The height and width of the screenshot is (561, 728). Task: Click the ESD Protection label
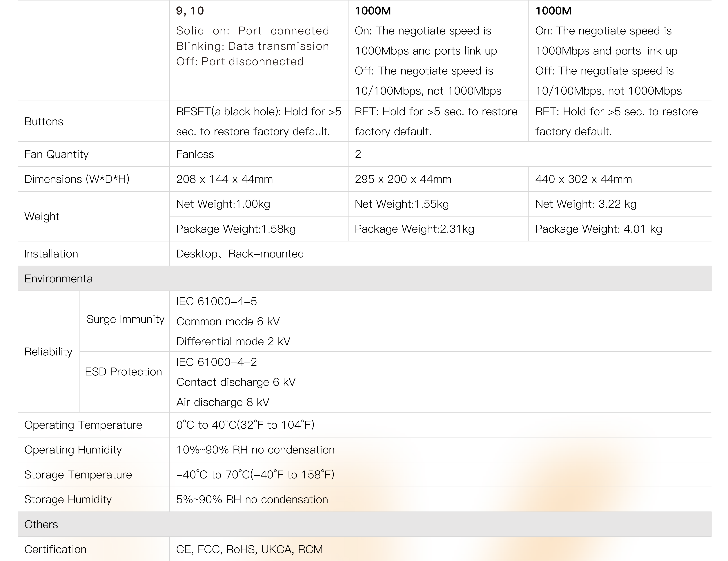123,371
